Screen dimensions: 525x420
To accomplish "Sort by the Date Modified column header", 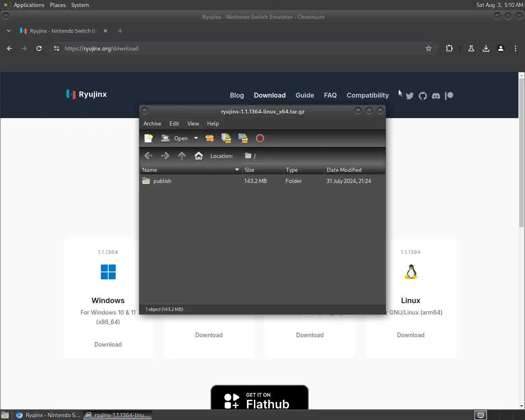I will coord(355,170).
